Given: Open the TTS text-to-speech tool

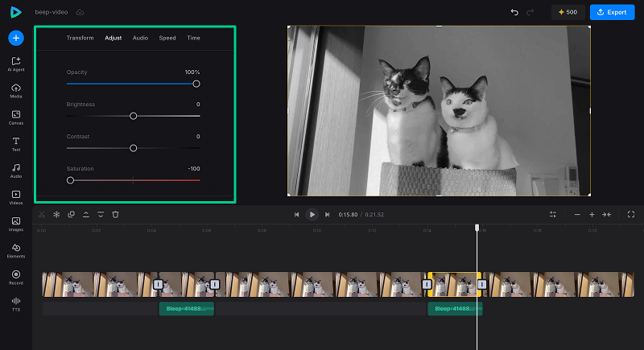Looking at the screenshot, I should click(16, 304).
